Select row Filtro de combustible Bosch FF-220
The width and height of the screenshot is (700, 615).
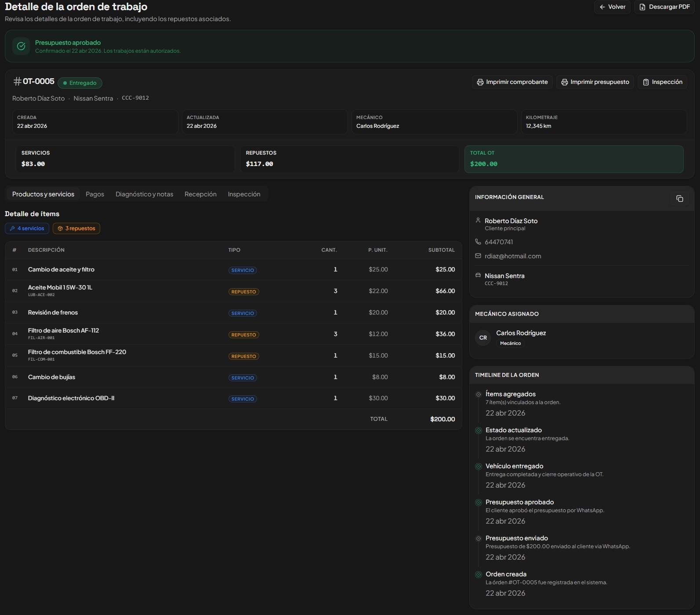pyautogui.click(x=233, y=356)
